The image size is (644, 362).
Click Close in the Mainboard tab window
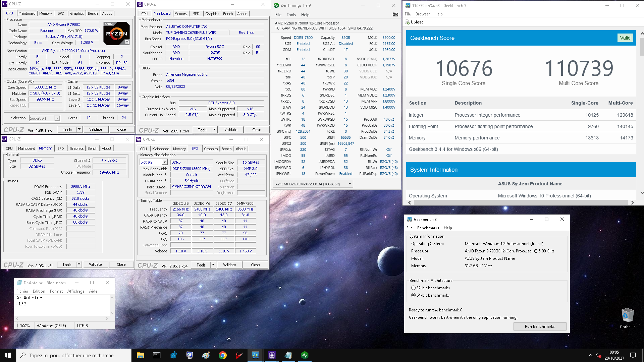tap(257, 130)
